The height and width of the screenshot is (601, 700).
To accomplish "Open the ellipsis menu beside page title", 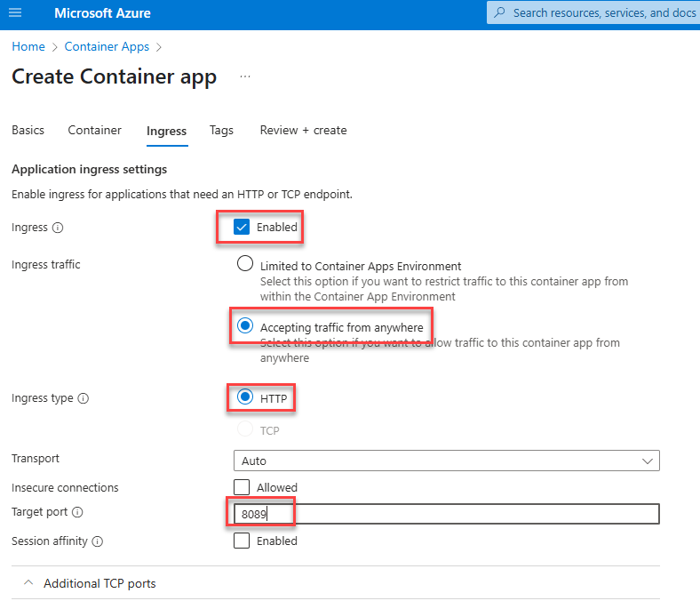I will click(245, 77).
